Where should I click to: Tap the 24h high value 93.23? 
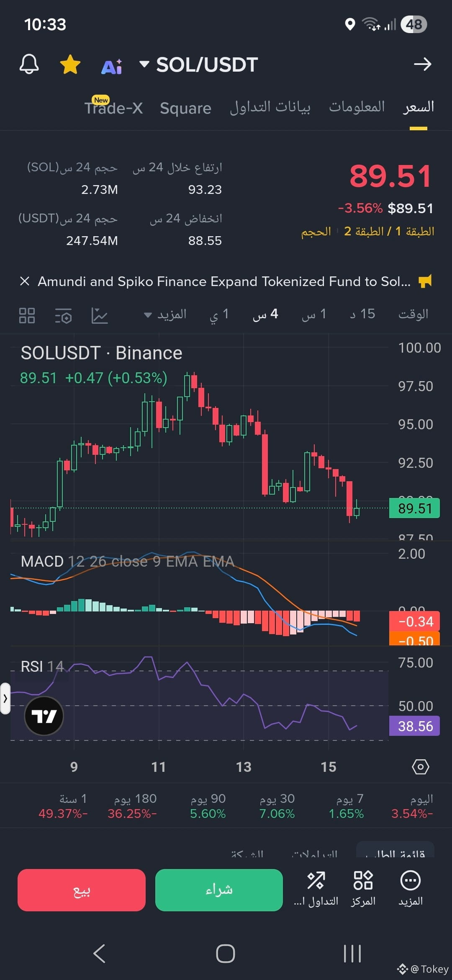205,189
